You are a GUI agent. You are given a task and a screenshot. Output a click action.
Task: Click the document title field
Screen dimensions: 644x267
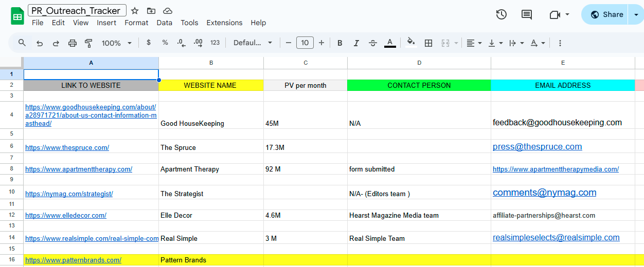coord(76,10)
